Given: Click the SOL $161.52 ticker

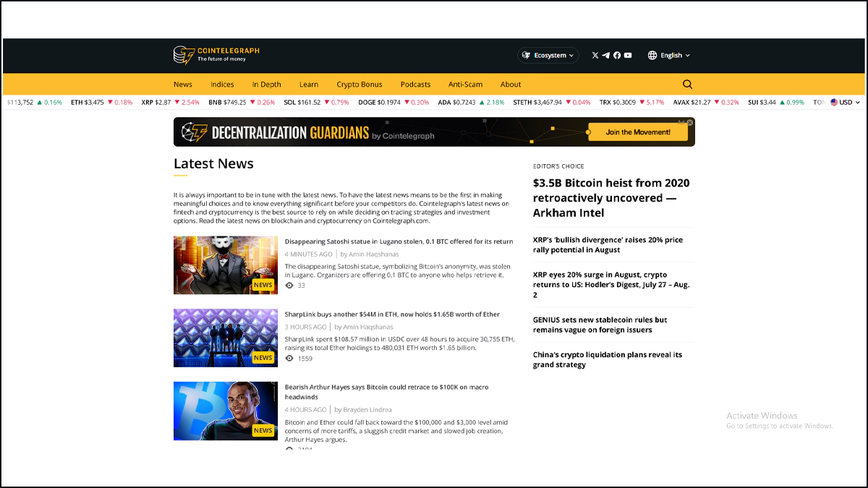Looking at the screenshot, I should (x=316, y=102).
